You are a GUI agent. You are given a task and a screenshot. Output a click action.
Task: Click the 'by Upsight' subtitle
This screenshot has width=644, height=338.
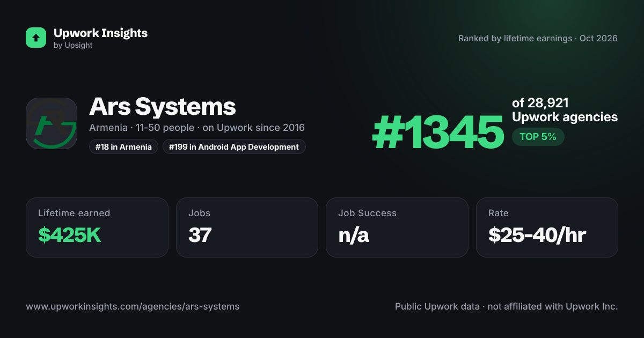(73, 46)
